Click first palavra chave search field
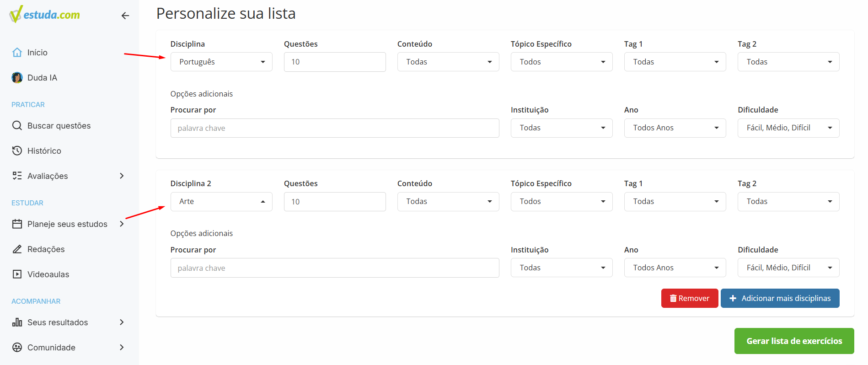The height and width of the screenshot is (365, 868). point(335,128)
